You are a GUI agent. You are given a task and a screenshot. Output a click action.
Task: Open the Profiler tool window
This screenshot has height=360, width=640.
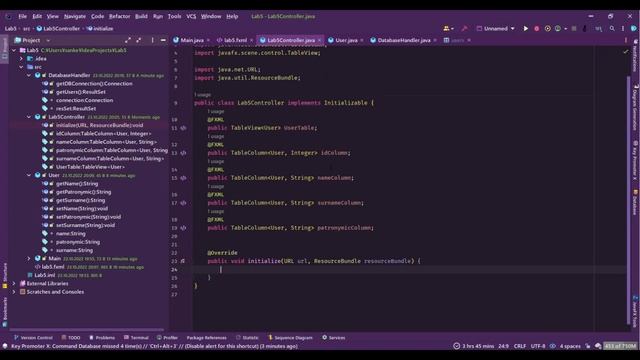tap(167, 338)
